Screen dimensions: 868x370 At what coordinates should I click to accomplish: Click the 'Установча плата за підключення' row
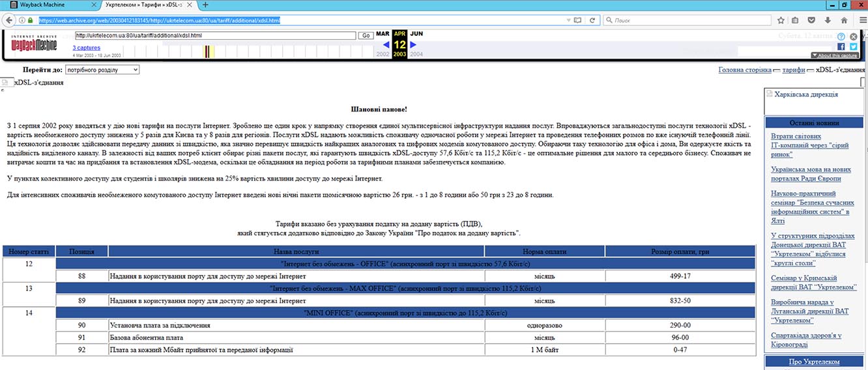297,325
